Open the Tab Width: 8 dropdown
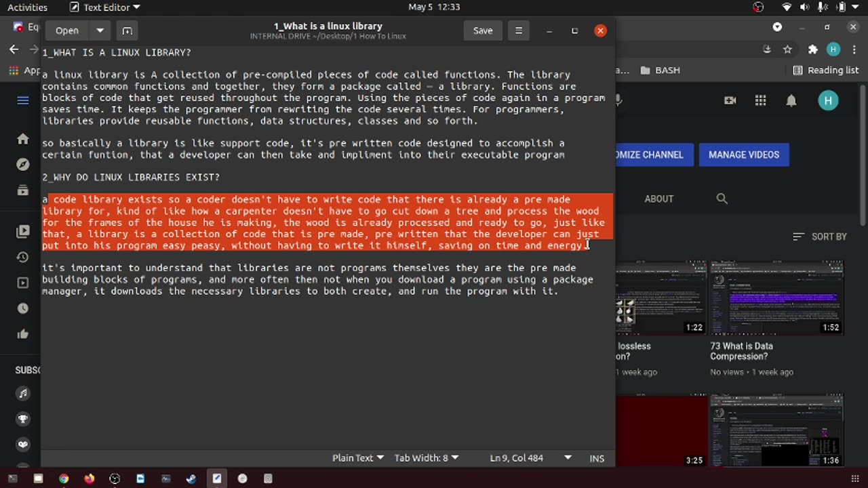Viewport: 868px width, 488px height. pyautogui.click(x=426, y=457)
